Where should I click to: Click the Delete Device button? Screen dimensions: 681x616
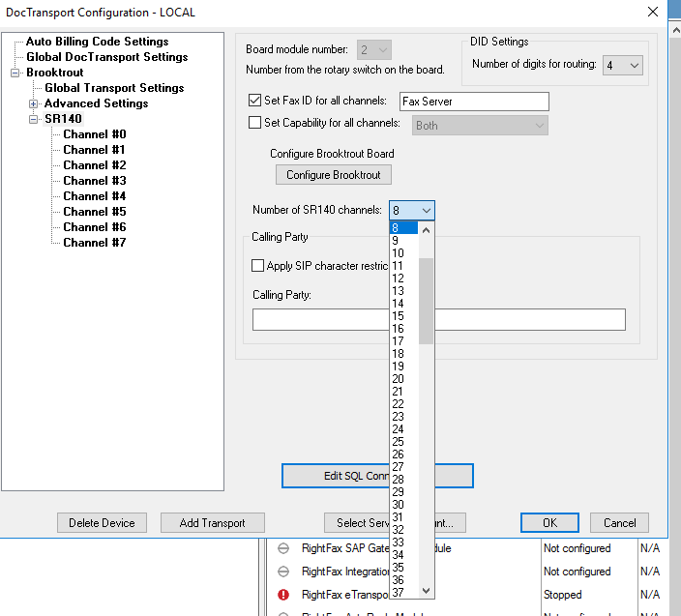102,523
